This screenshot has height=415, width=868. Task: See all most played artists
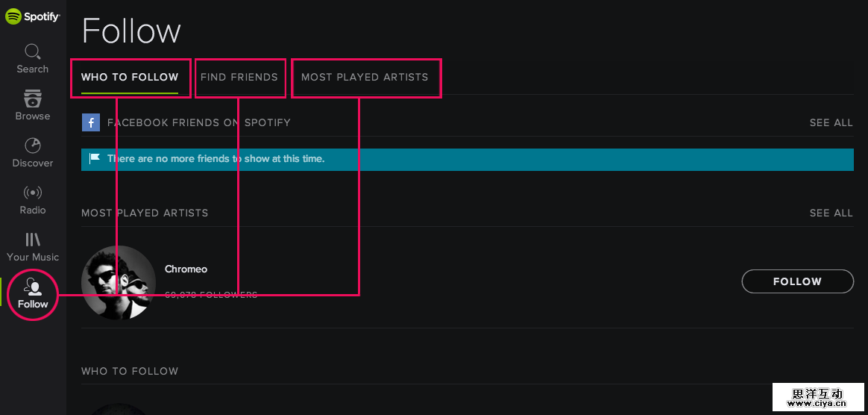tap(831, 213)
